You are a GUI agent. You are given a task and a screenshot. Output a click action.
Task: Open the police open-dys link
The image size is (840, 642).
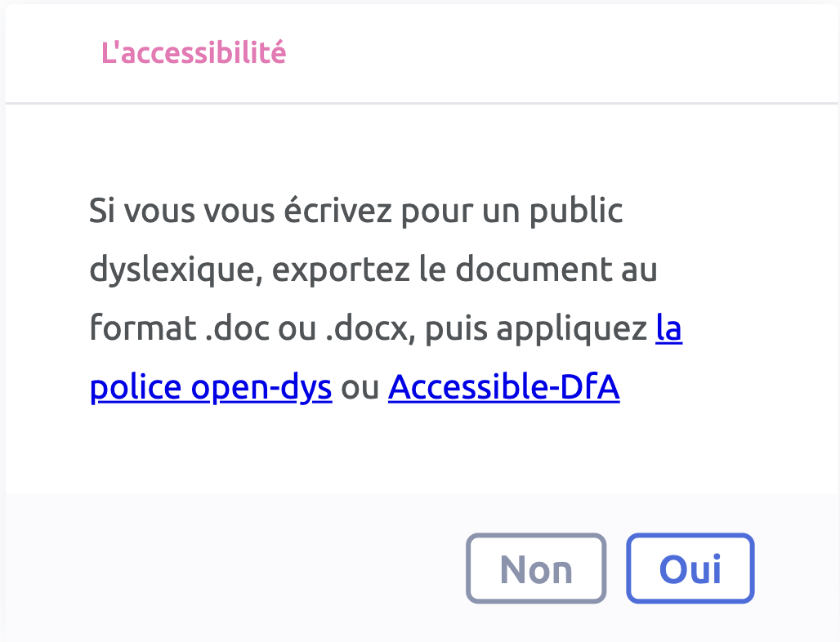pos(211,388)
